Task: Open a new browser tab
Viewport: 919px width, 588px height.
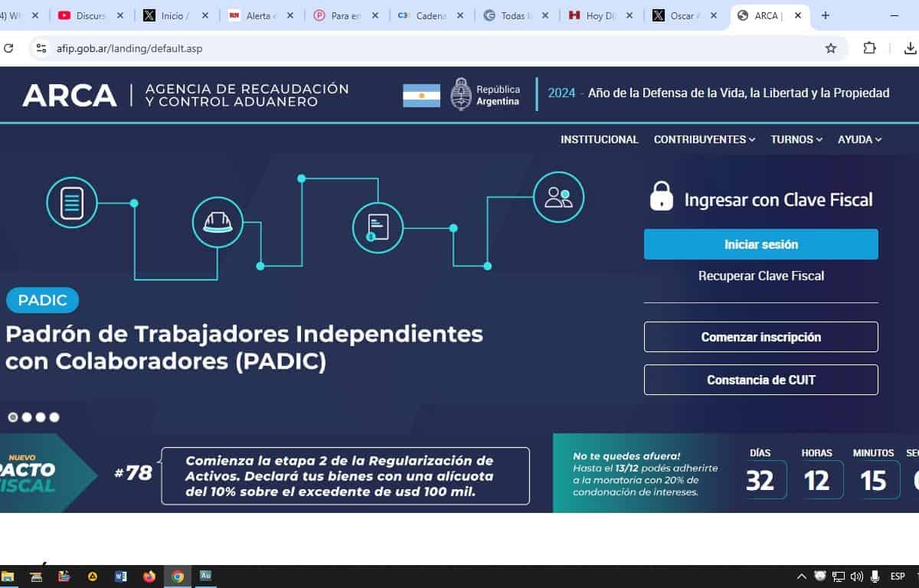Action: (825, 15)
